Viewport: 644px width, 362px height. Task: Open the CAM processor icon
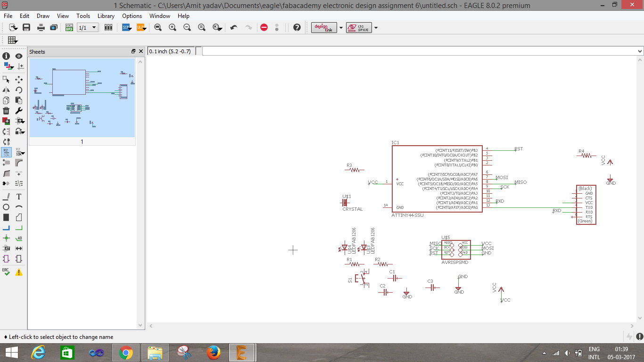pos(54,27)
